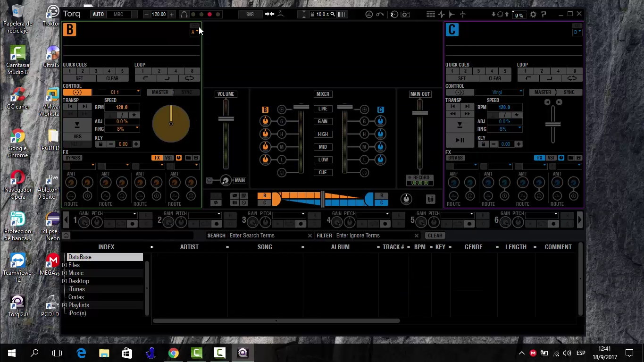Image resolution: width=644 pixels, height=362 pixels.
Task: Click the deck B key lock icon
Action: pyautogui.click(x=100, y=144)
